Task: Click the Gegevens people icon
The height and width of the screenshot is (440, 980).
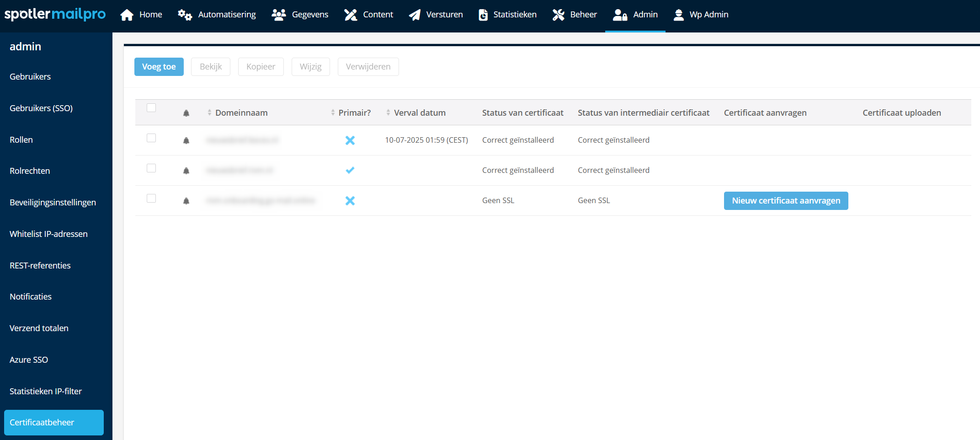Action: [278, 15]
